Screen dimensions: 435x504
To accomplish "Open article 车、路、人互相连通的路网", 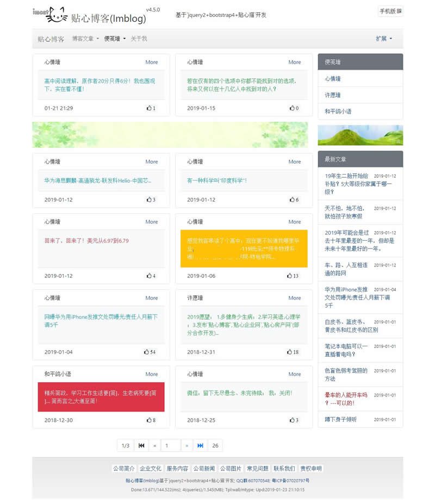I will 346,269.
